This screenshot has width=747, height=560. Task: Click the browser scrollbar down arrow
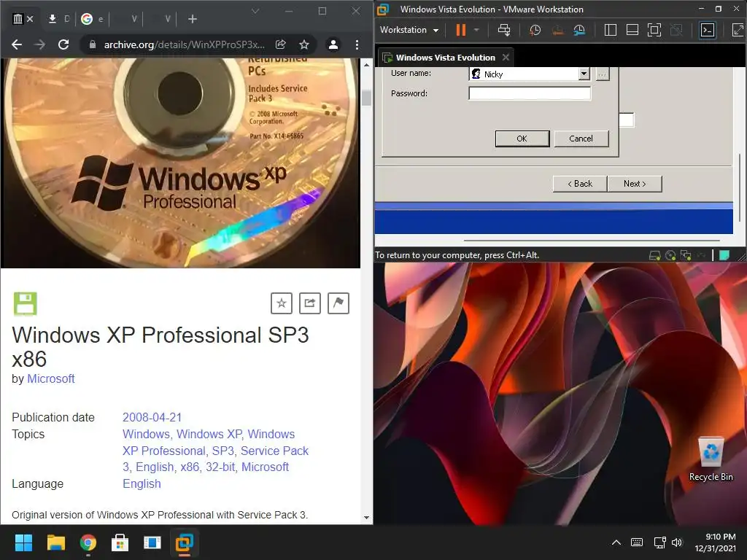coord(366,518)
